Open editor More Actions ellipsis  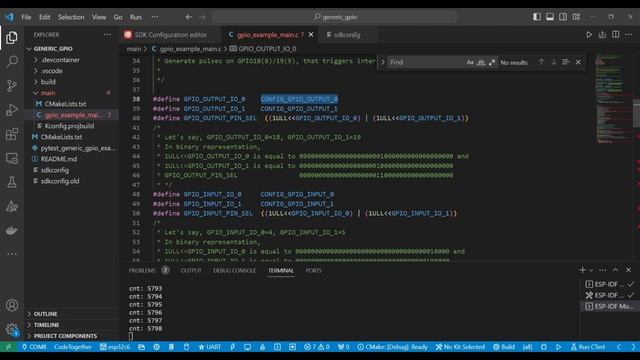pyautogui.click(x=629, y=35)
